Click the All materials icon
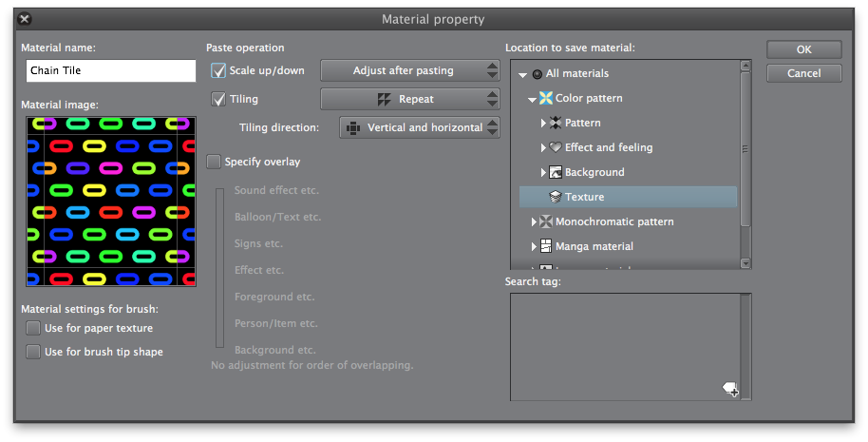The image size is (868, 442). (537, 73)
